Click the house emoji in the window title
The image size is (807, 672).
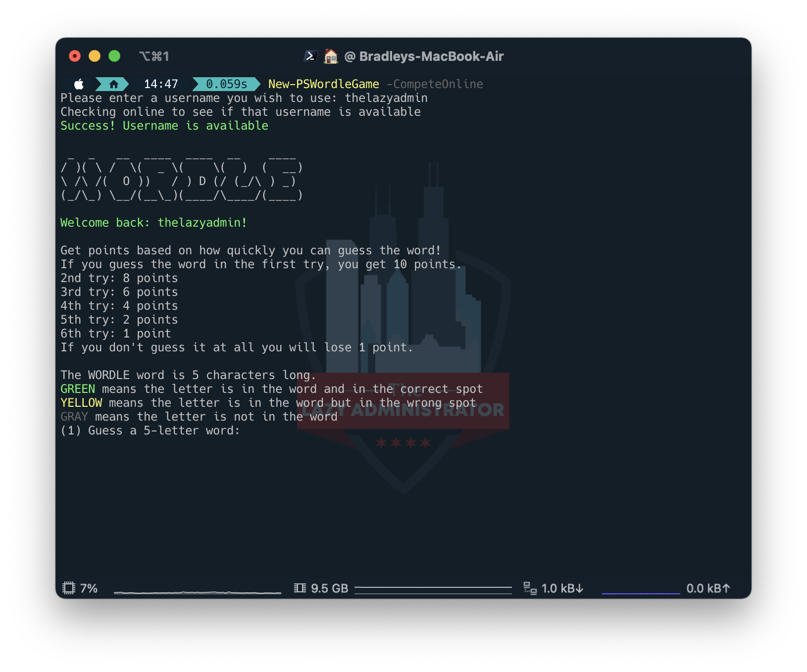pyautogui.click(x=331, y=56)
